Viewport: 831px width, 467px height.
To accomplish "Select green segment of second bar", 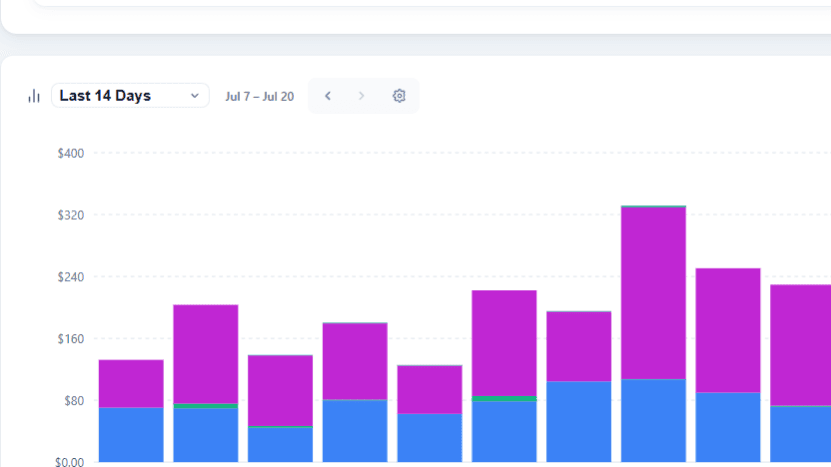I will pyautogui.click(x=206, y=406).
